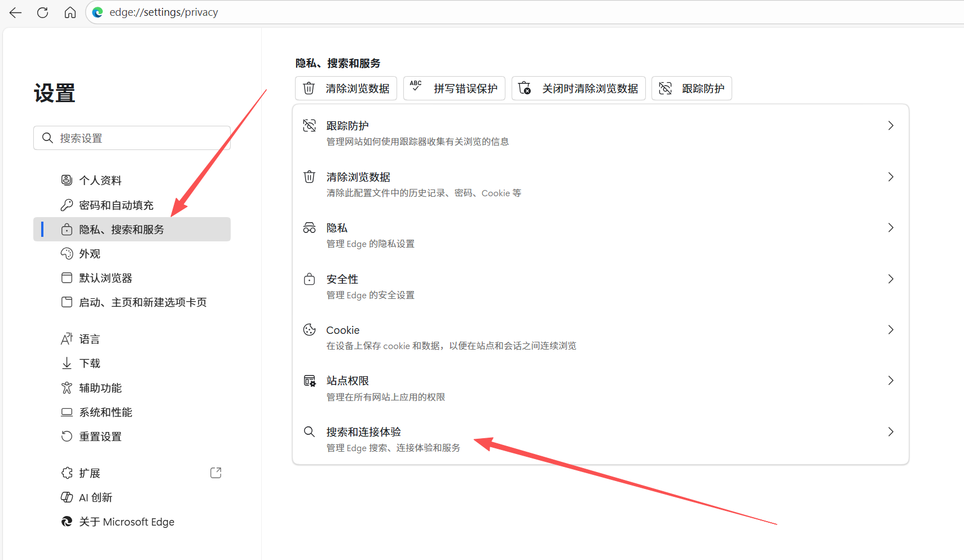Reload the page with refresh icon
Screen dimensions: 964x560
pos(42,12)
